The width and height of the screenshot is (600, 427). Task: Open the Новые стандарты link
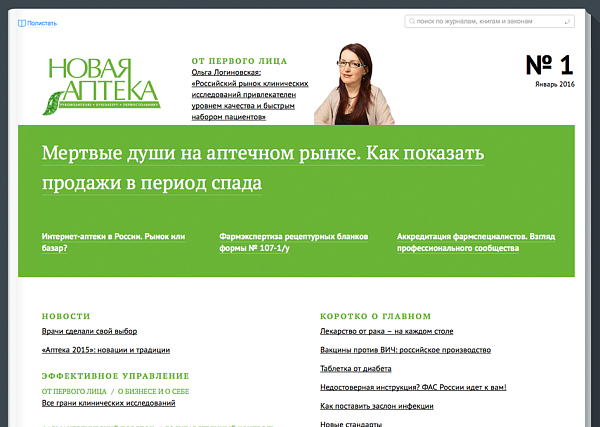351,424
